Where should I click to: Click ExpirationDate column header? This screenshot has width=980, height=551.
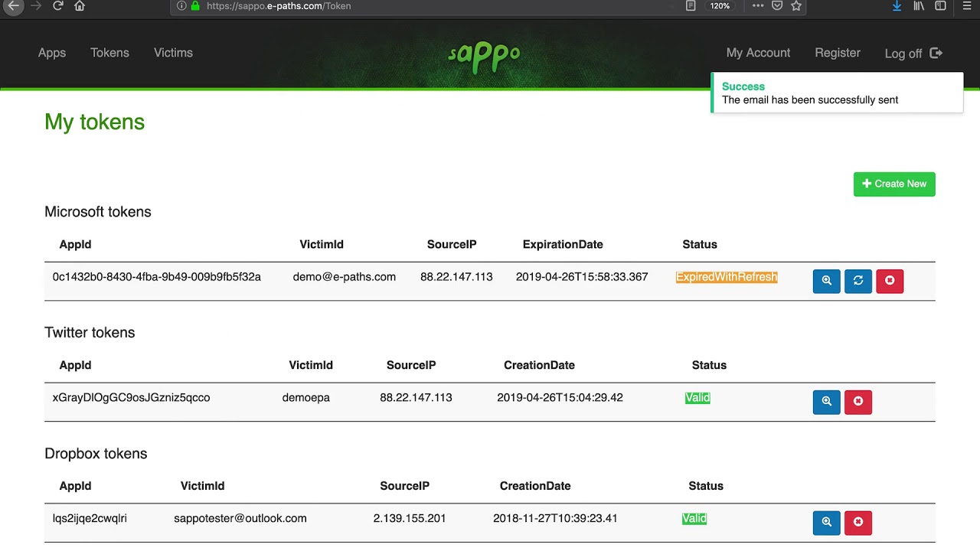tap(563, 245)
